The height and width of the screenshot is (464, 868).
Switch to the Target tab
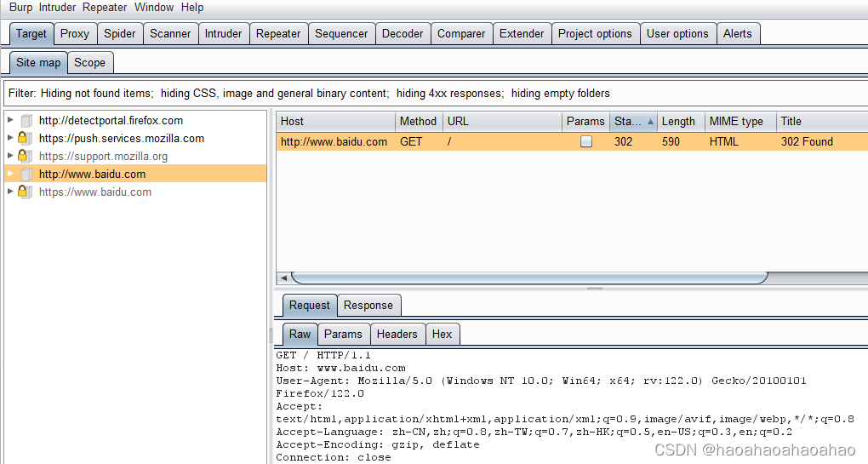pyautogui.click(x=31, y=34)
